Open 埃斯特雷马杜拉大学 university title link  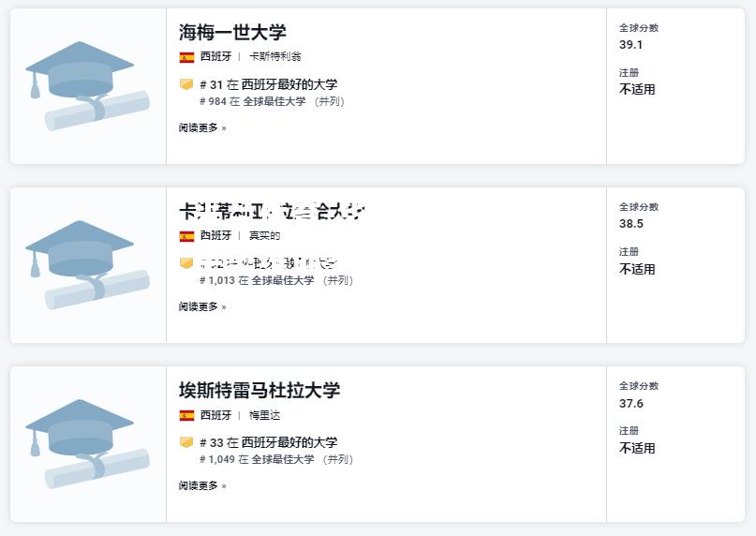coord(259,391)
